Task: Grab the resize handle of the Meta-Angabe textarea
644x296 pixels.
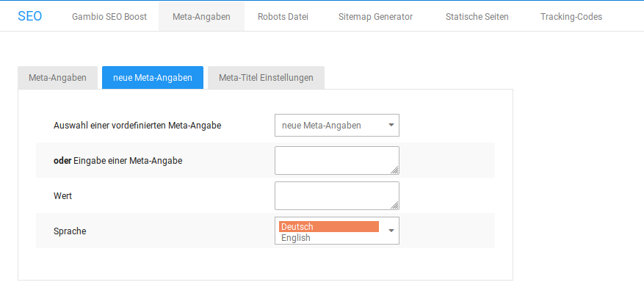Action: point(394,170)
